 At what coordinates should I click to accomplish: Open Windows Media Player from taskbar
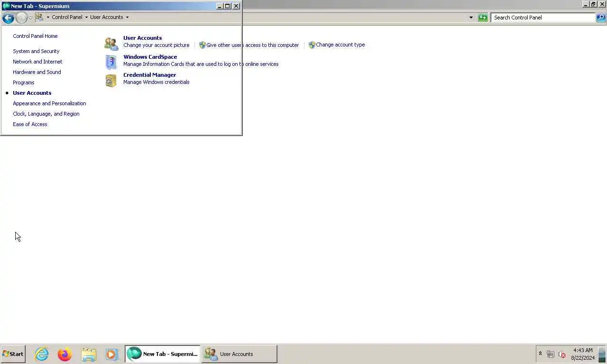coord(111,354)
